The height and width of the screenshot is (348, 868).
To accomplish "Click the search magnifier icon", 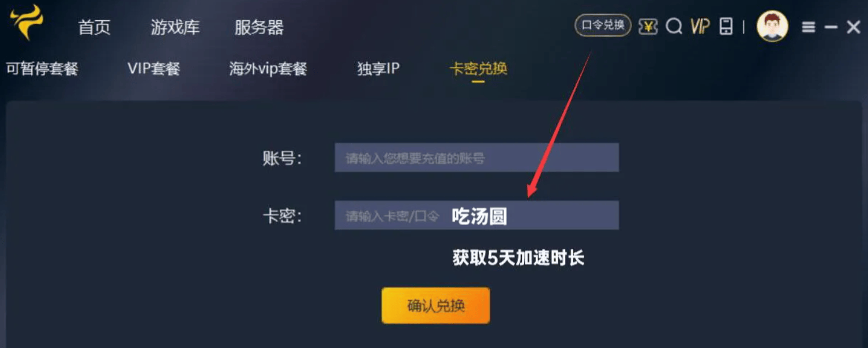I will pos(674,27).
